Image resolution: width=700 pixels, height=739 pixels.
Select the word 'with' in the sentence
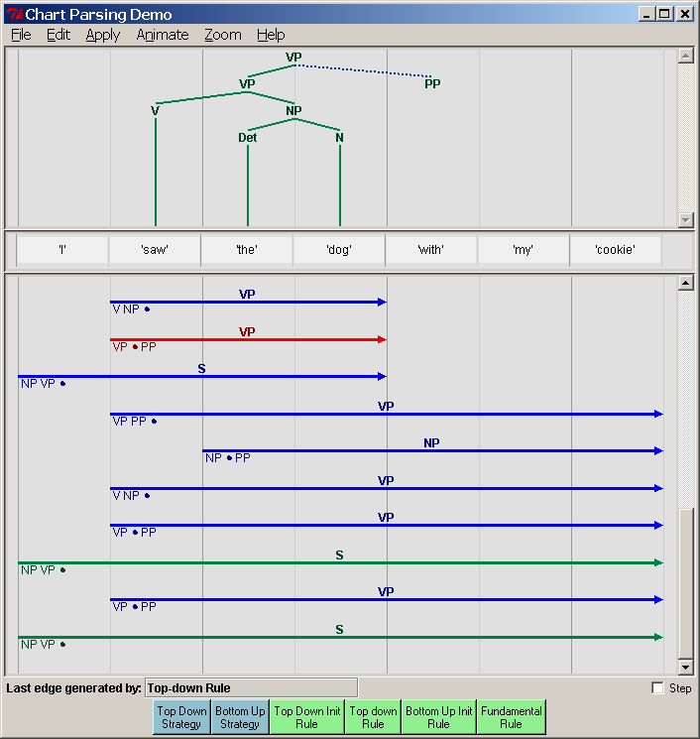pyautogui.click(x=431, y=249)
